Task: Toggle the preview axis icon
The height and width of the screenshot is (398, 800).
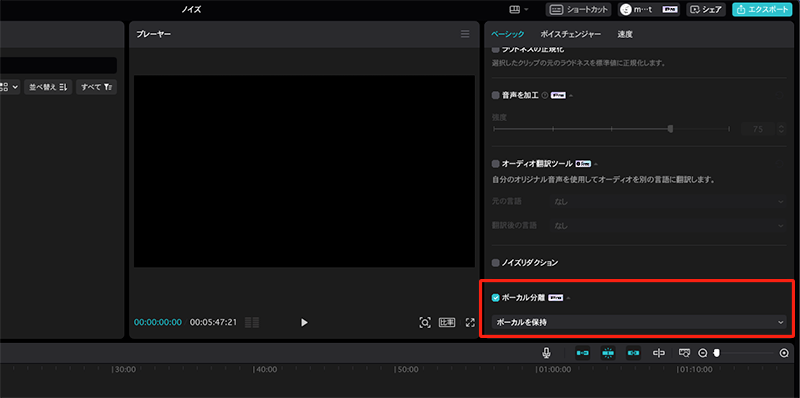Action: [659, 353]
